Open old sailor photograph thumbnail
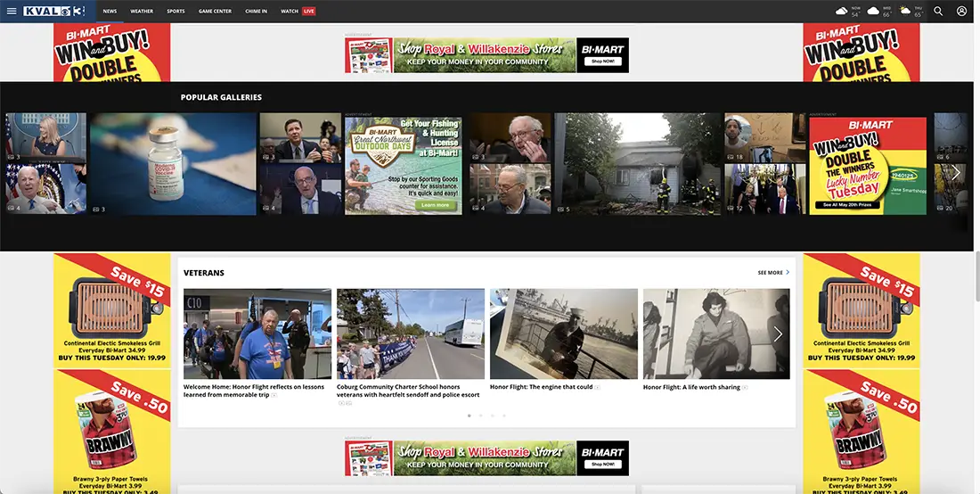Screen dimensions: 980x494 click(564, 333)
